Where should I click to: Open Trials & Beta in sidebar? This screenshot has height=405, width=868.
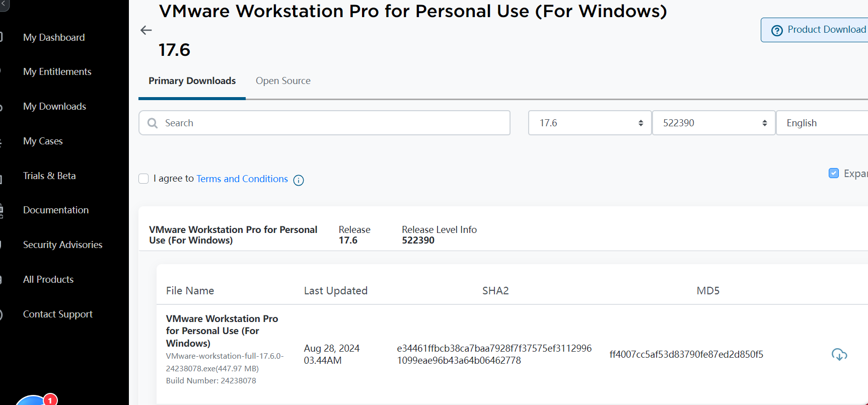[49, 176]
